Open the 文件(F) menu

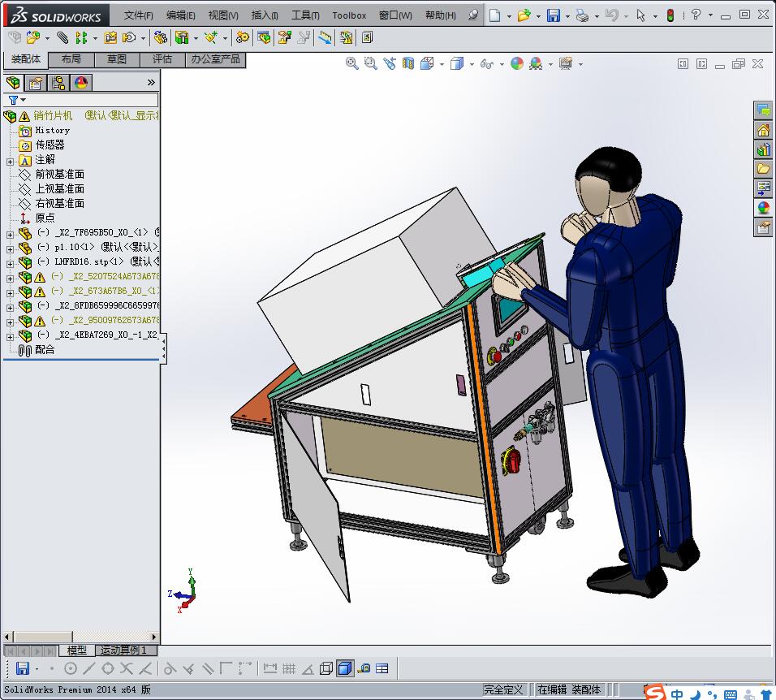click(x=138, y=15)
